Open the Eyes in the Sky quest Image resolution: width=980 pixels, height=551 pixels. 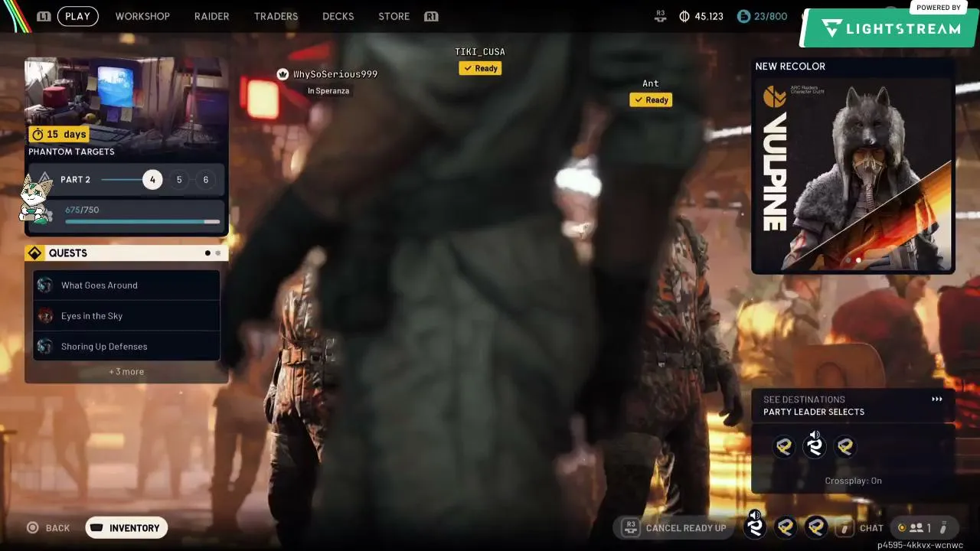126,316
